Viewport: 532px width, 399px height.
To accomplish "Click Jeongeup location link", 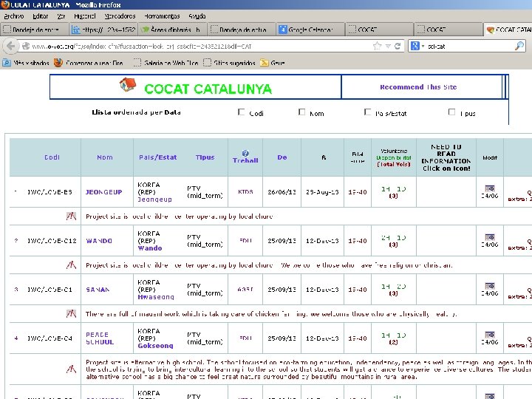I will 154,199.
